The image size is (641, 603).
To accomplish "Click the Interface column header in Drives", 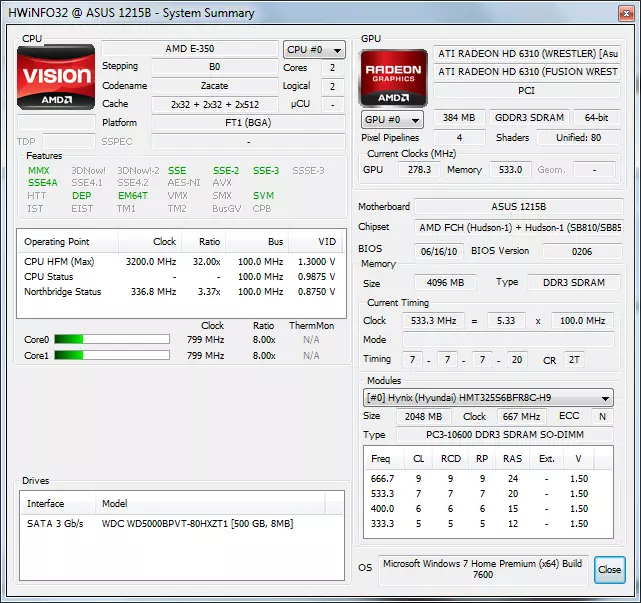I will coord(58,503).
